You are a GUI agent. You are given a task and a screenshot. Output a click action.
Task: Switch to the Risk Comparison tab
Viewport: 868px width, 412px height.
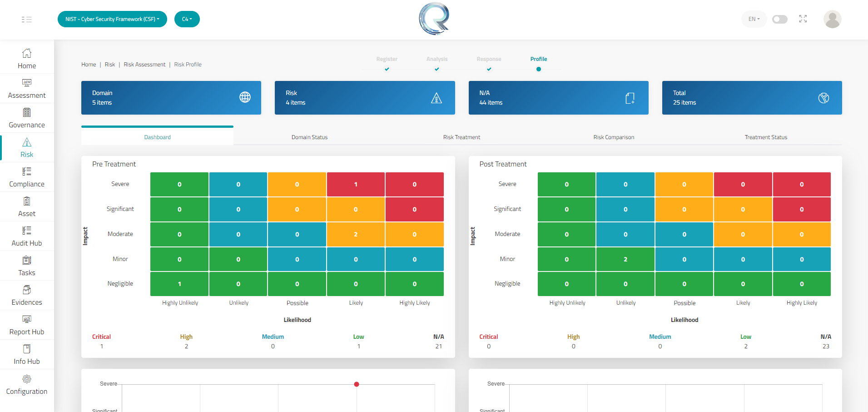(x=614, y=137)
